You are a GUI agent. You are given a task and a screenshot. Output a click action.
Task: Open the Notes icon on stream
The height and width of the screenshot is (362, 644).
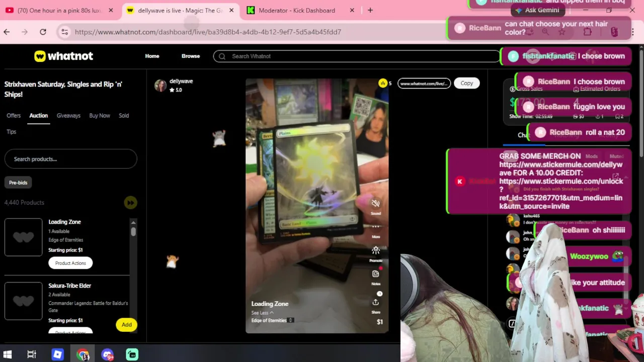point(375,274)
